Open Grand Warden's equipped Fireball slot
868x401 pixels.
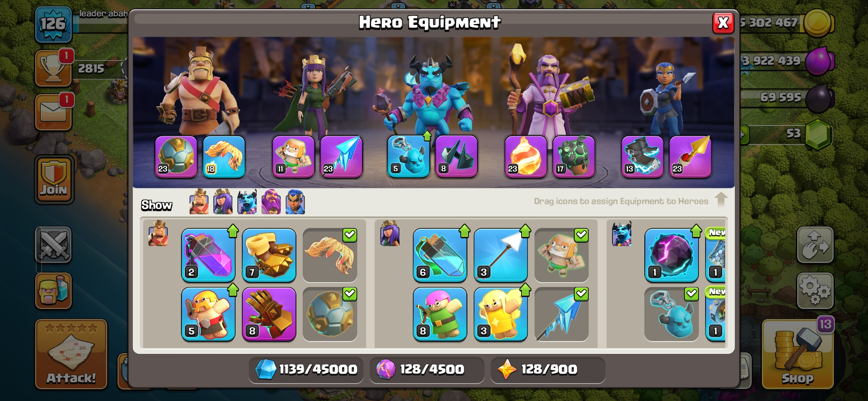(526, 157)
